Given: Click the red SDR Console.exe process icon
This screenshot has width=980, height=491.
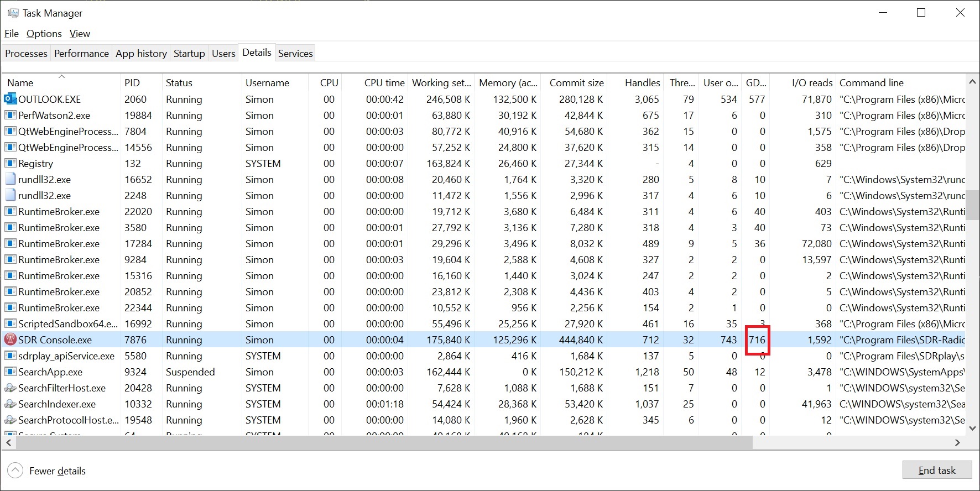Looking at the screenshot, I should click(x=10, y=340).
